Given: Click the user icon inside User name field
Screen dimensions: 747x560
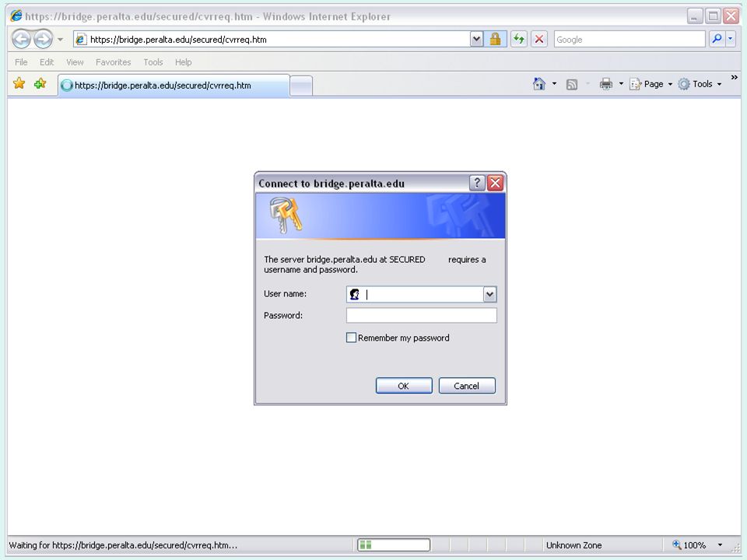Looking at the screenshot, I should tap(355, 294).
